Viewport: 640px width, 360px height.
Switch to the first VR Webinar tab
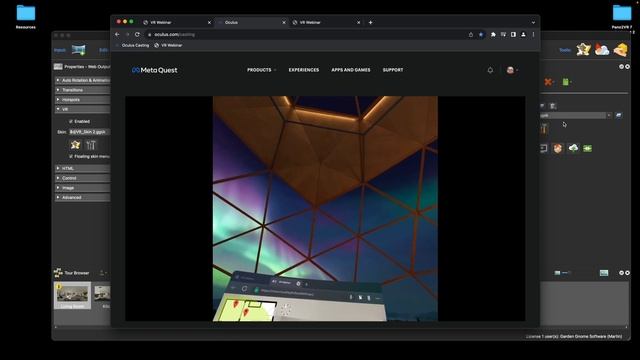click(176, 22)
